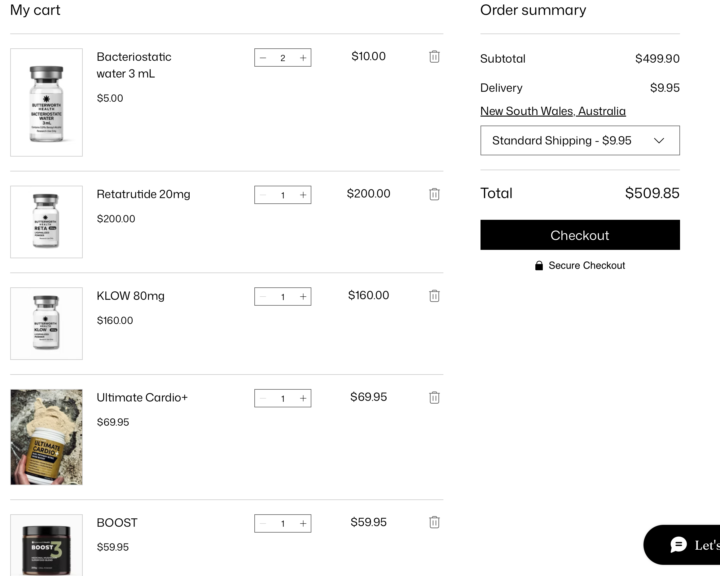Delete BOOST item with trash icon

434,522
